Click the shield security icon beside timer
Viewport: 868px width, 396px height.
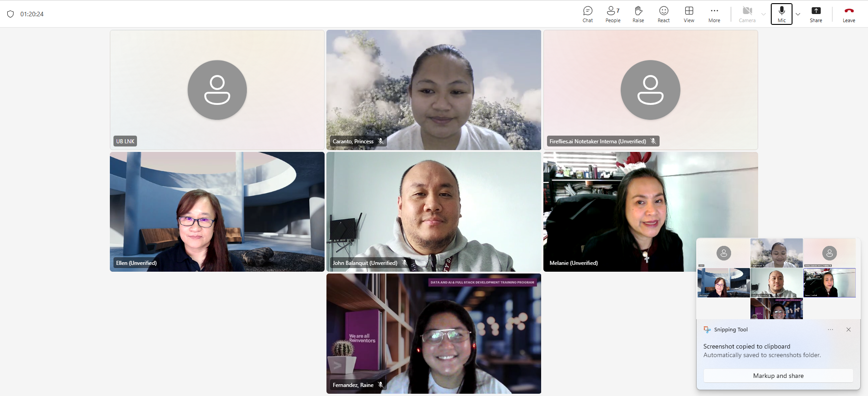click(10, 14)
